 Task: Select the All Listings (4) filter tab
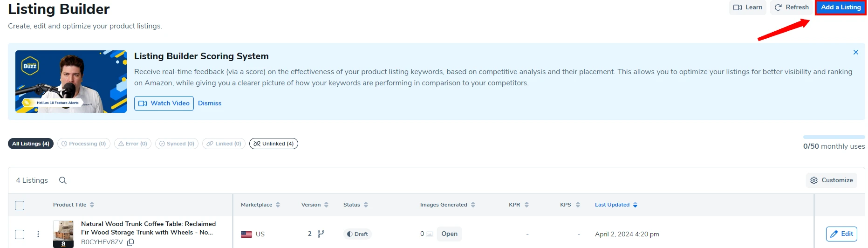(x=31, y=144)
